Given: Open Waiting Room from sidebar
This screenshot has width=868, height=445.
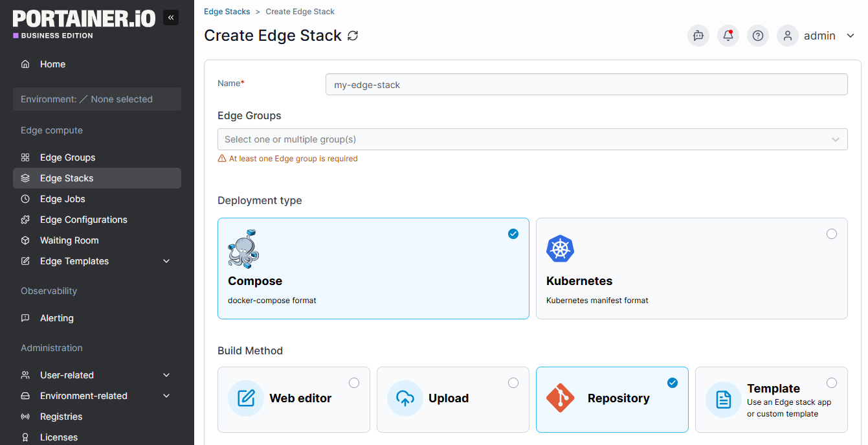Looking at the screenshot, I should point(69,240).
